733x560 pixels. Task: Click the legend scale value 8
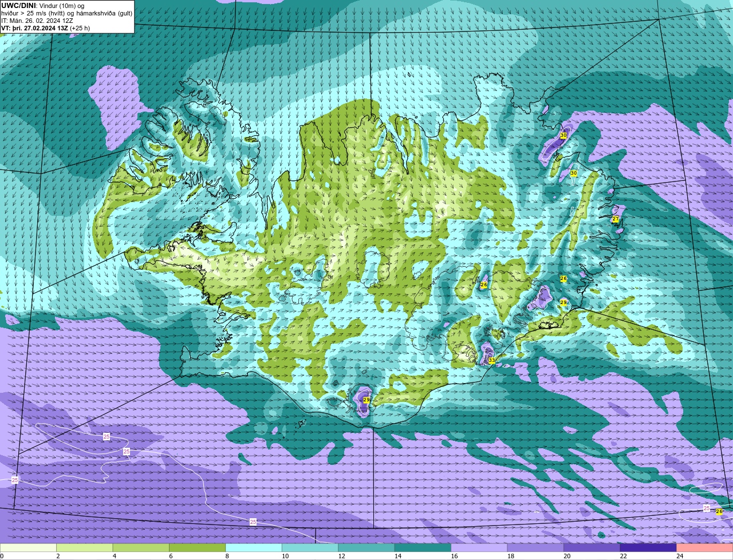(x=226, y=556)
